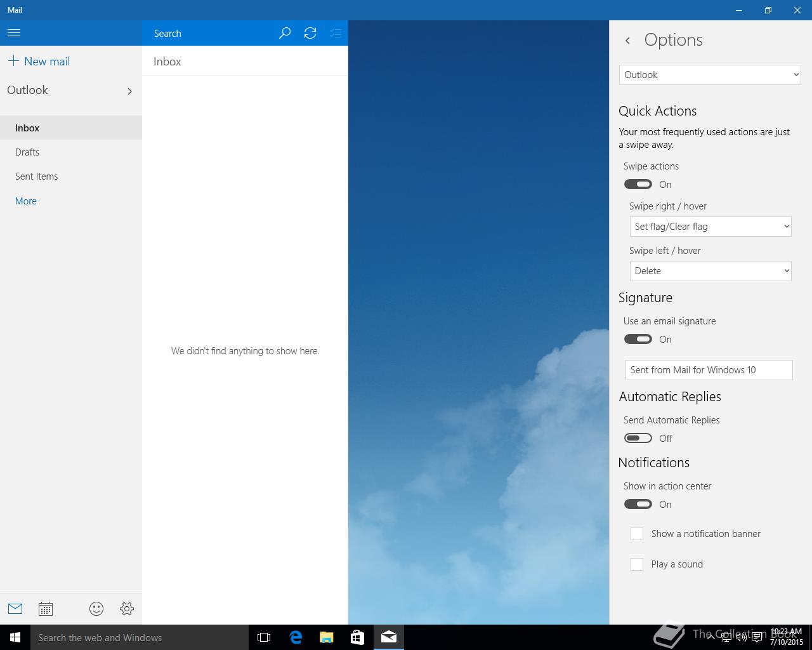The image size is (812, 650).
Task: Enable Send Automatic Replies toggle
Action: tap(638, 439)
